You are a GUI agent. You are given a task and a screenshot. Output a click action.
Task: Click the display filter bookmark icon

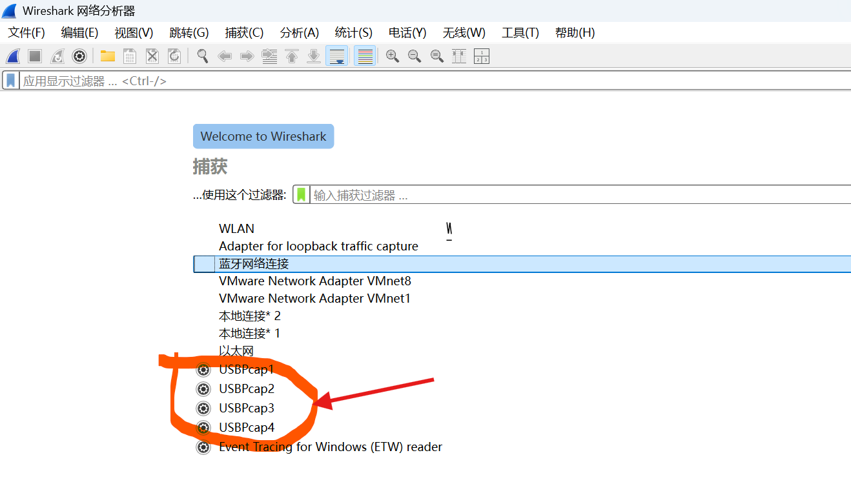(11, 81)
